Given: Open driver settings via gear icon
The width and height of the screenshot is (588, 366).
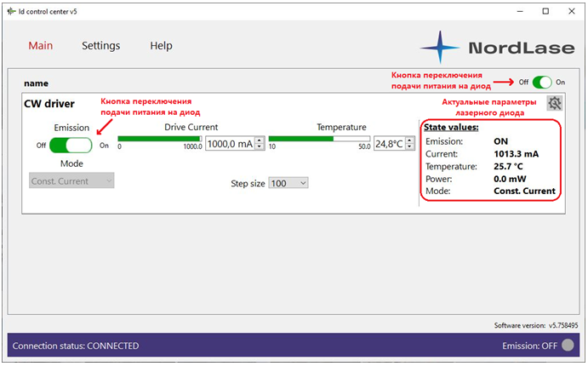Looking at the screenshot, I should 555,103.
